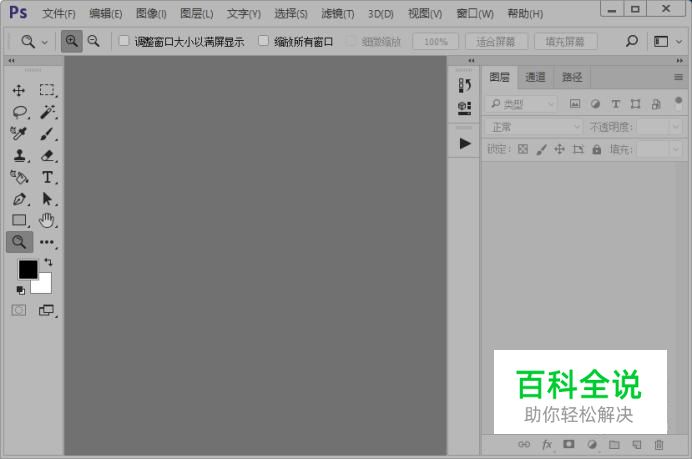The image size is (692, 459).
Task: Toggle Quick Mask mode
Action: pyautogui.click(x=19, y=310)
